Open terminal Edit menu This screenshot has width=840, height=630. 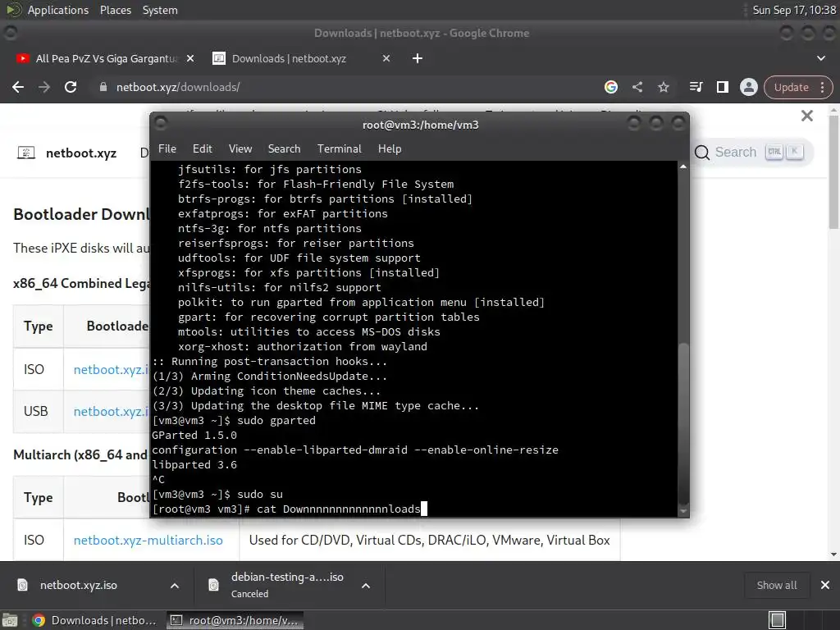pos(203,149)
